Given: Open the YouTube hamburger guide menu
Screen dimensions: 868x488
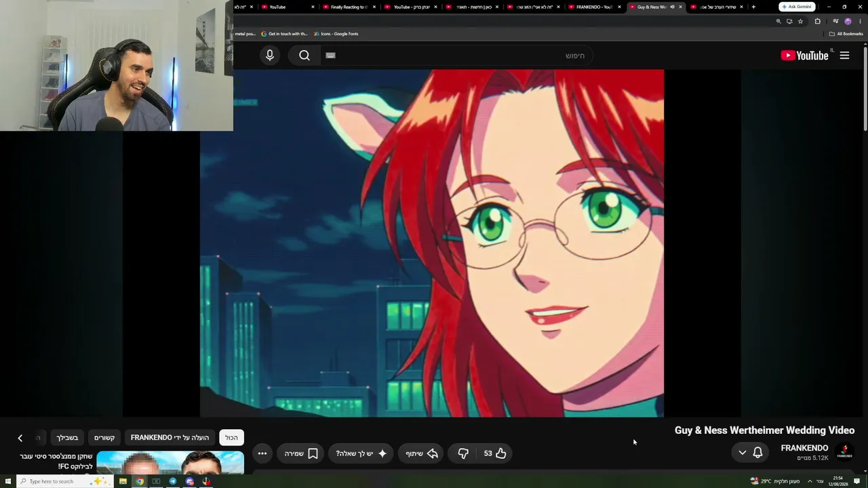Looking at the screenshot, I should (844, 56).
